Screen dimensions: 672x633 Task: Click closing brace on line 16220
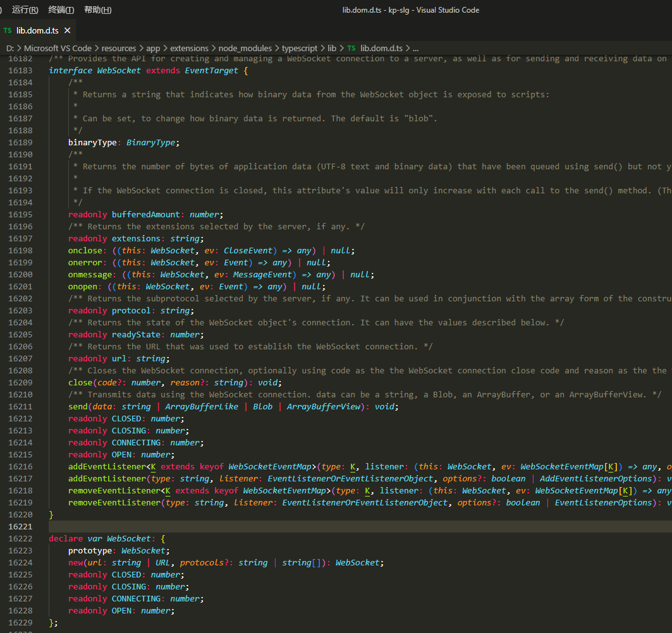point(51,514)
